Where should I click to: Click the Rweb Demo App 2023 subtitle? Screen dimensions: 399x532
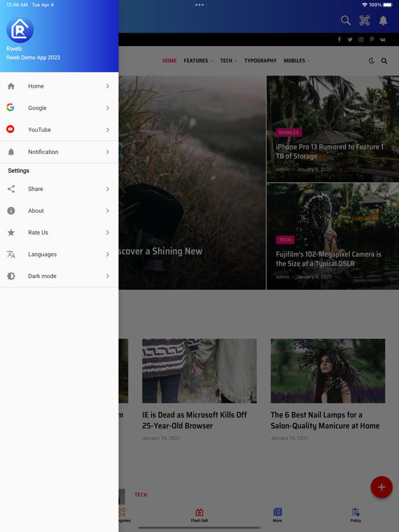(33, 58)
